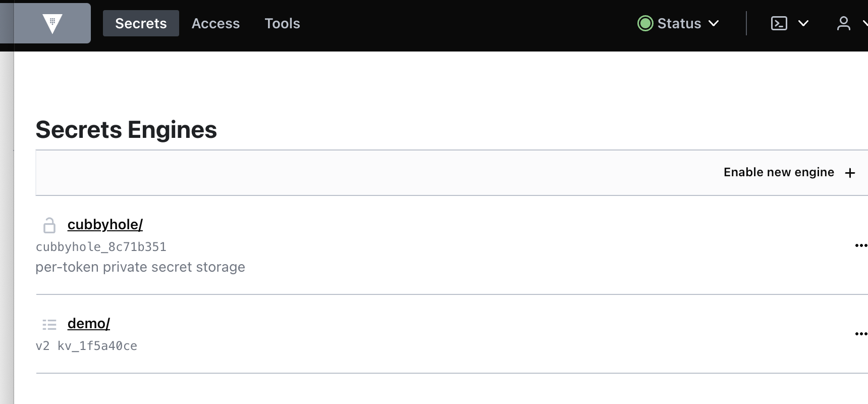Open the console terminal icon
The image size is (868, 404).
(779, 23)
